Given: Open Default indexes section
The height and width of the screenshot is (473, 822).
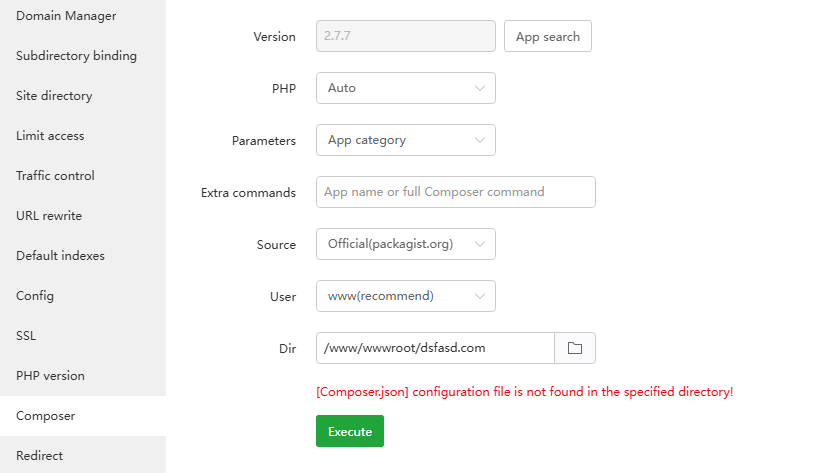Looking at the screenshot, I should 60,256.
